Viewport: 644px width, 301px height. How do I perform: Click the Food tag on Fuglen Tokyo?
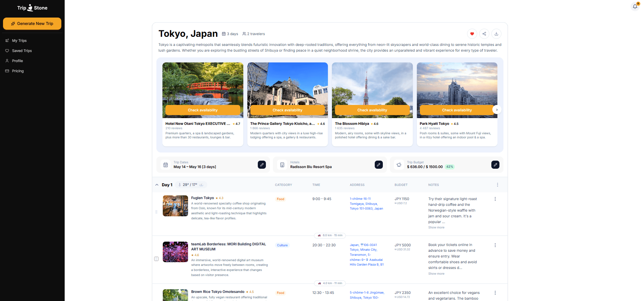[x=280, y=199]
